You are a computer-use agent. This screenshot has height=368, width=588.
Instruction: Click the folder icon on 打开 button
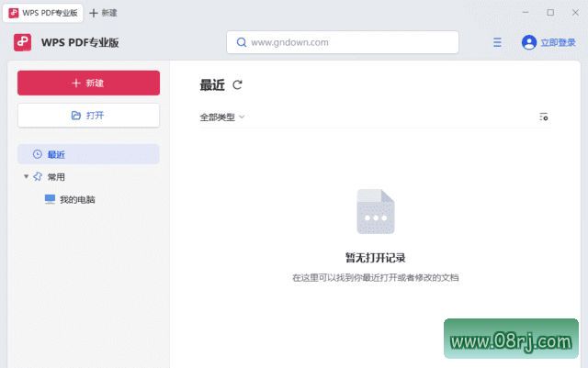coord(75,116)
